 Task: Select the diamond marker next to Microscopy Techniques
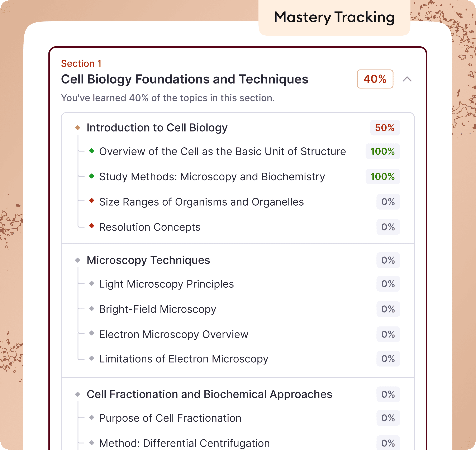(78, 260)
